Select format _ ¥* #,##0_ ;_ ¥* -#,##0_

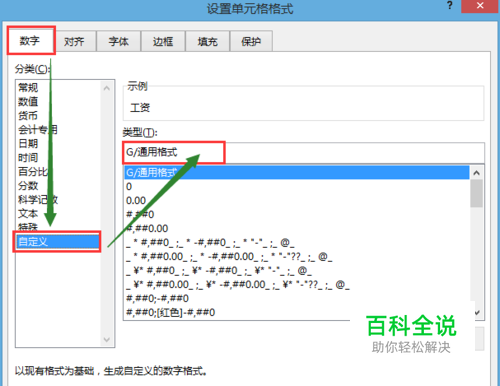tap(297, 270)
